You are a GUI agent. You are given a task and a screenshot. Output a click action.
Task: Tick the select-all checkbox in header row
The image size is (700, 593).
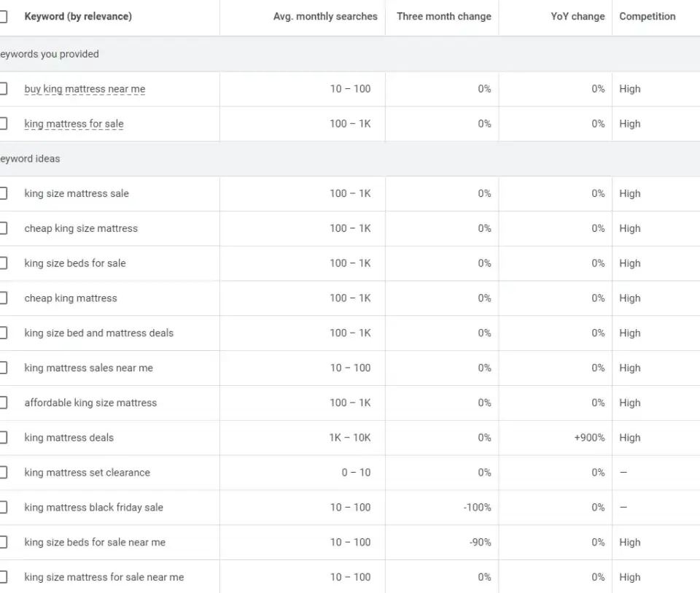(x=3, y=17)
